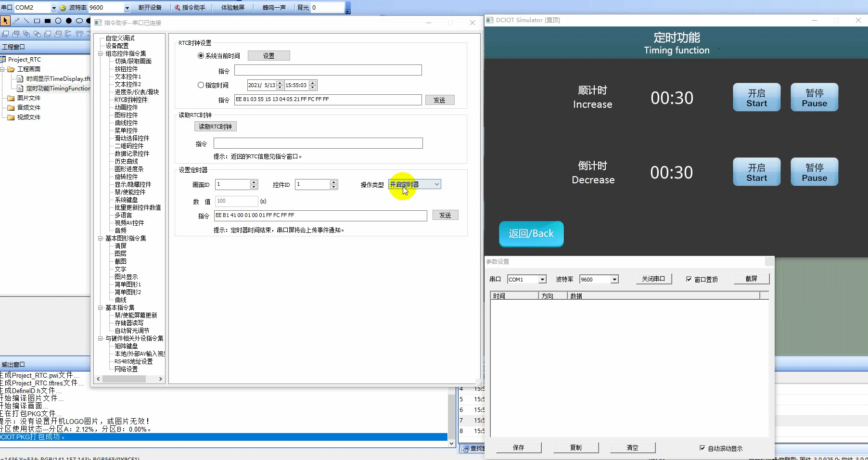
Task: Open the COM1 serial port dropdown
Action: pos(527,280)
